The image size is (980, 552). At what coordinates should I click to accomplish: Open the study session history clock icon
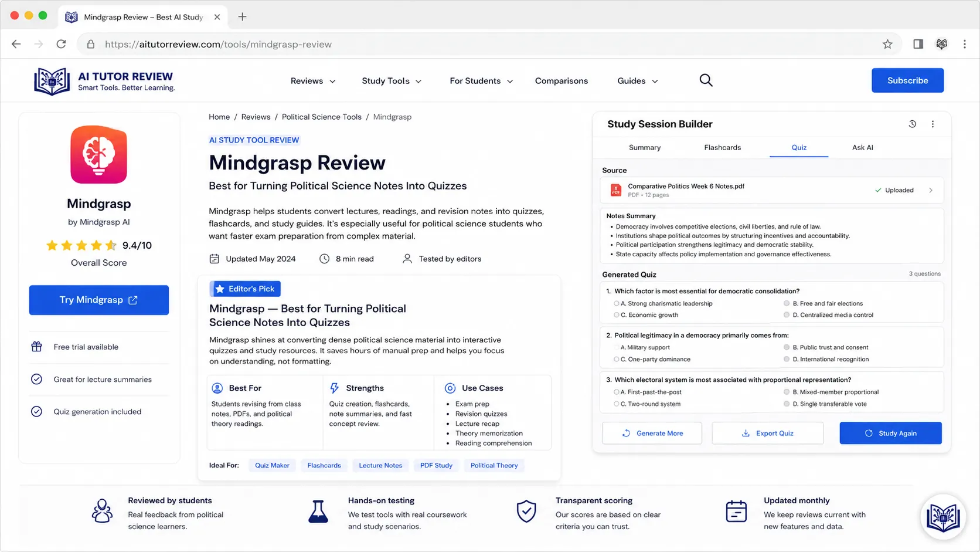coord(912,124)
